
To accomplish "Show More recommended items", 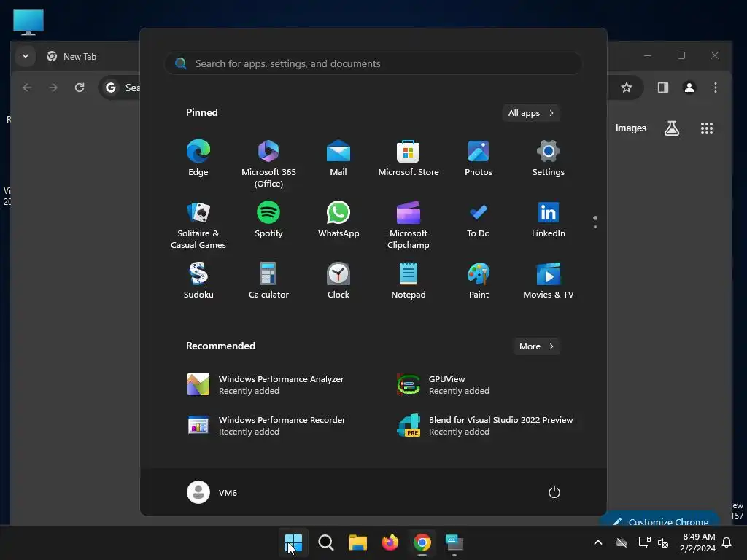I will click(x=536, y=346).
